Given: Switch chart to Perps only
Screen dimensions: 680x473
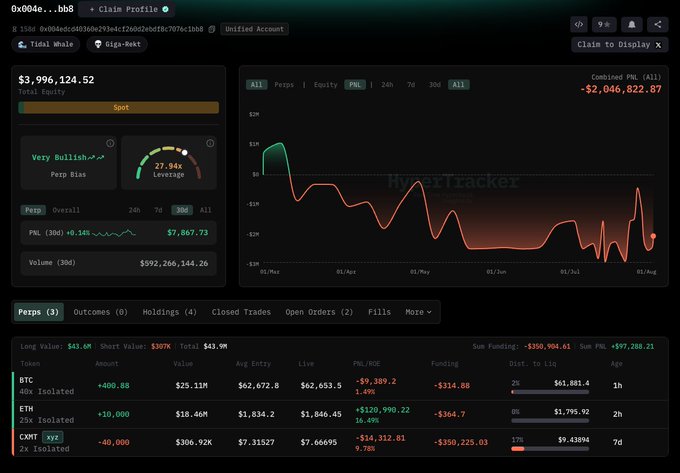Looking at the screenshot, I should point(284,85).
